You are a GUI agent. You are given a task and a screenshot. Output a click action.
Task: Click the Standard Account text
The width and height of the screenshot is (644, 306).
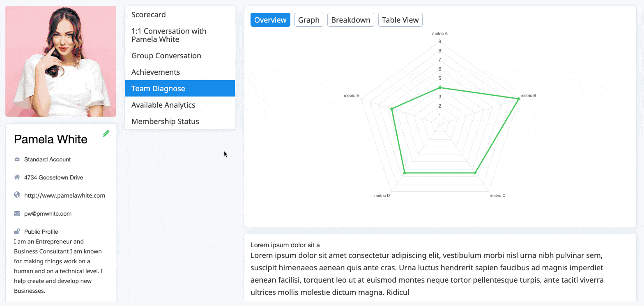(48, 159)
